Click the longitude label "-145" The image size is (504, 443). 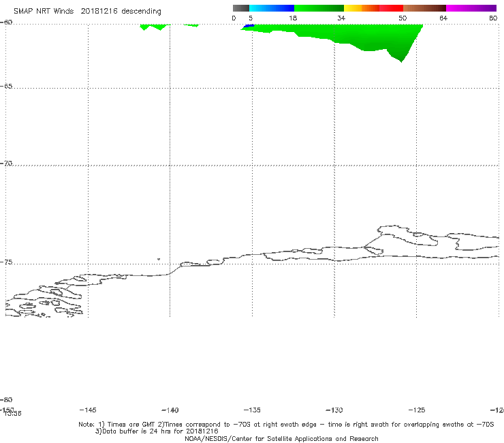(88, 410)
